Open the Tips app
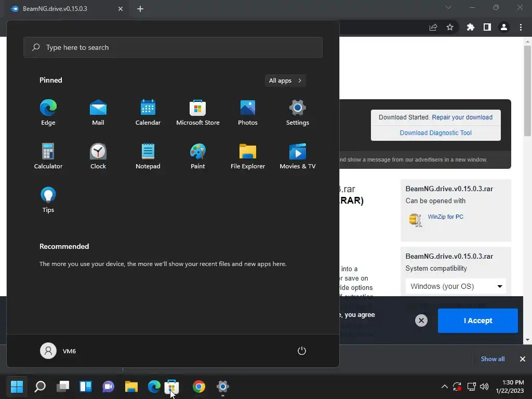This screenshot has height=399, width=532. [48, 200]
